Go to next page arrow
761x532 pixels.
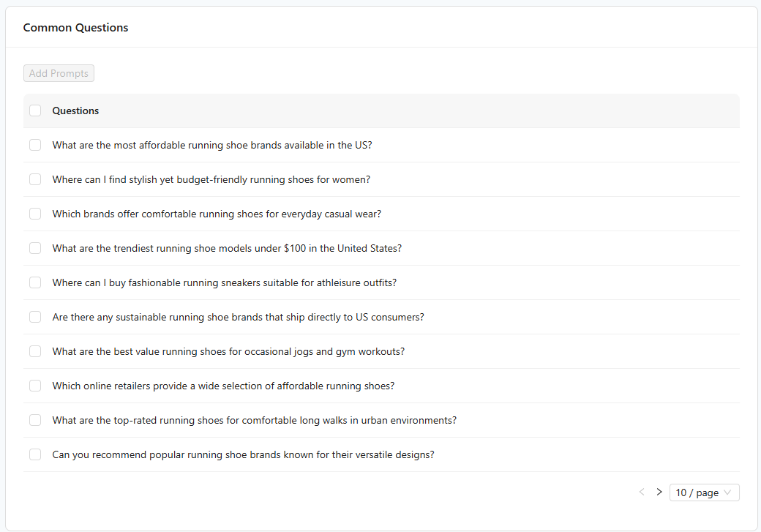coord(659,492)
